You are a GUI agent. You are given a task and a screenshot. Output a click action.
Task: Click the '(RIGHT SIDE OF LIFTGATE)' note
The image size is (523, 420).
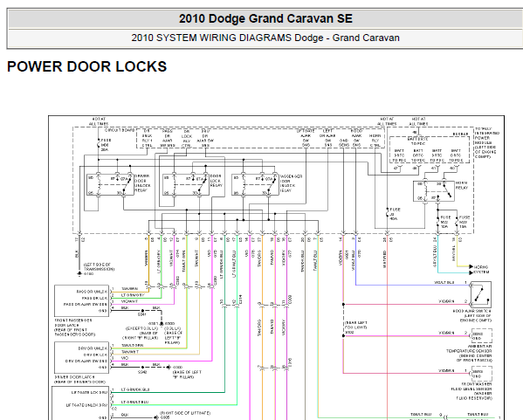pos(185,413)
